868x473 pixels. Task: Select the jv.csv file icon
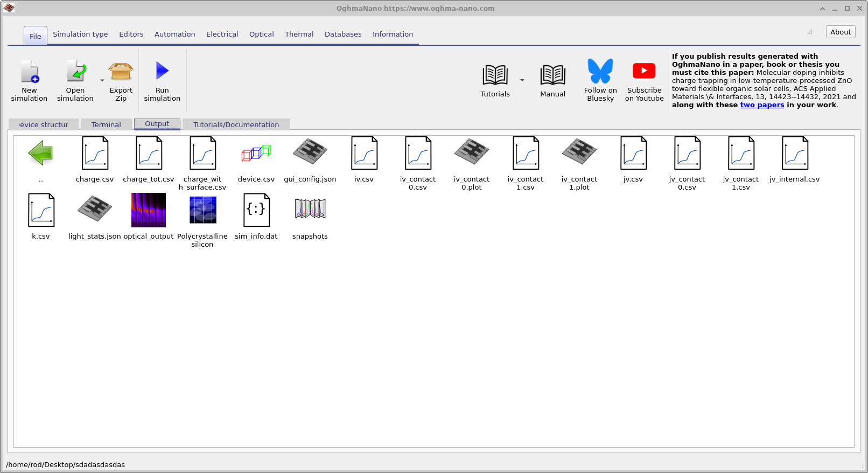[634, 153]
